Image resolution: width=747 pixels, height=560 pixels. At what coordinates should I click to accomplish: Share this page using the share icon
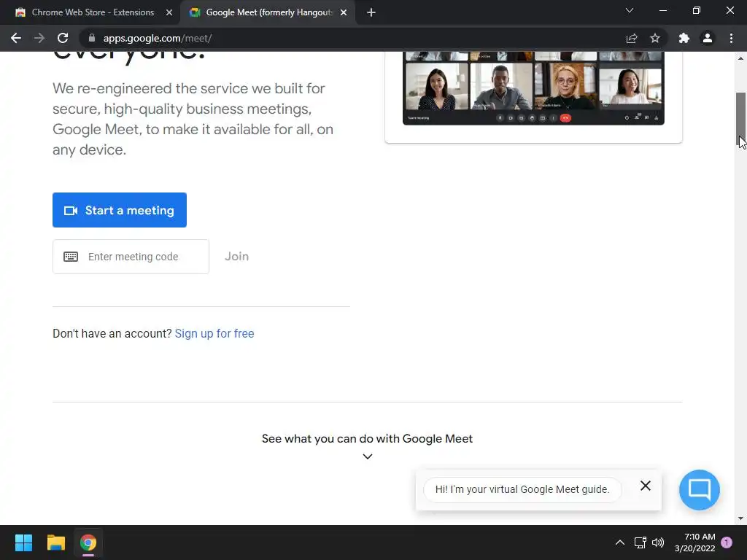(632, 38)
